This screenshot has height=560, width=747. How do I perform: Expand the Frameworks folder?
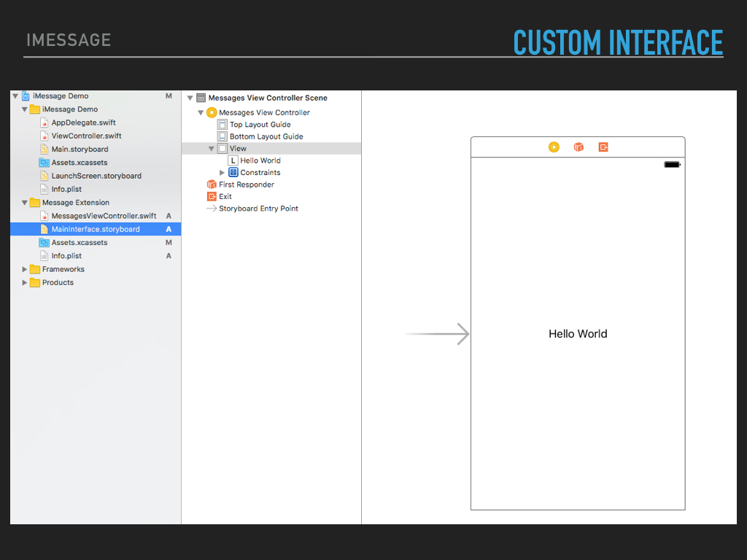coord(25,269)
